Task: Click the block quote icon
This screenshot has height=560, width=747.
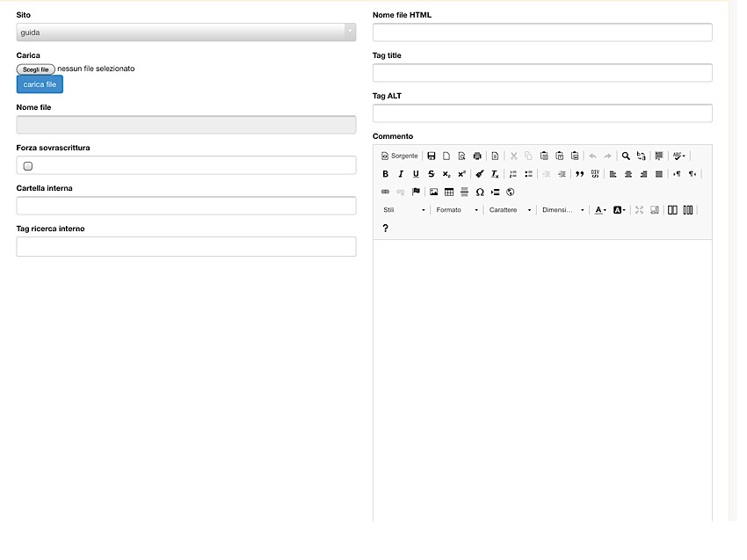Action: [579, 174]
